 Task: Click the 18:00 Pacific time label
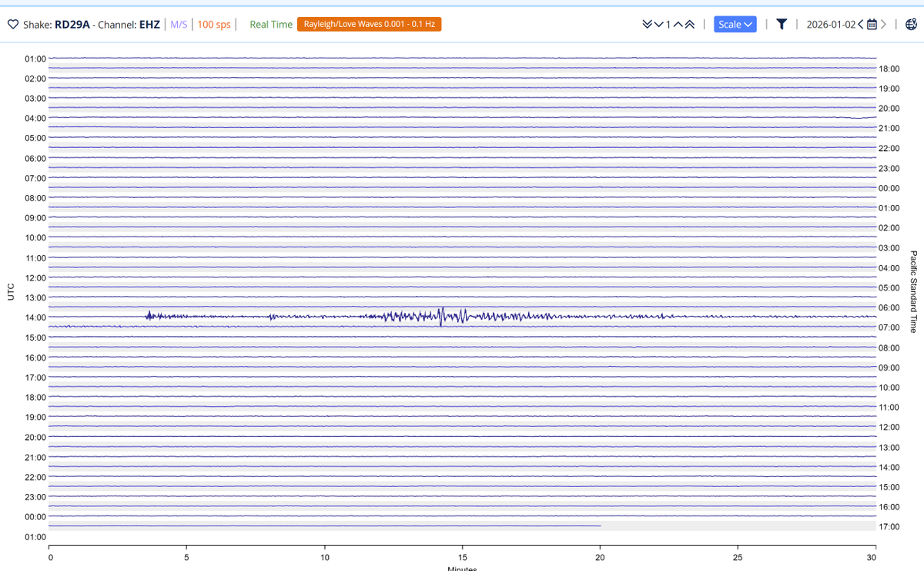pos(889,69)
